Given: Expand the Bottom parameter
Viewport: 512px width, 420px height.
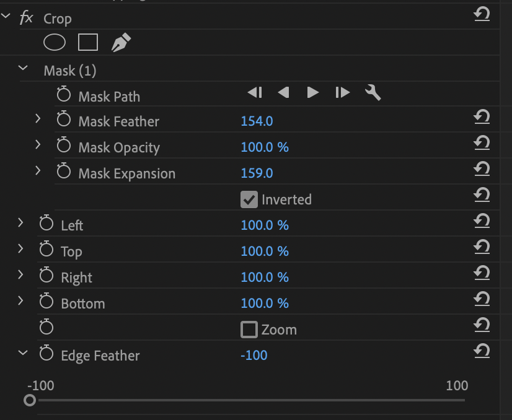Looking at the screenshot, I should [x=20, y=300].
